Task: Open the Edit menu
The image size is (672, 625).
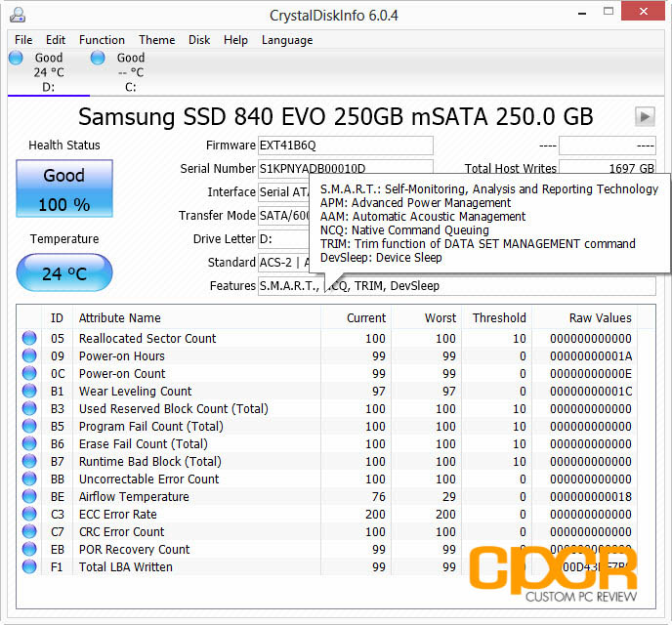Action: click(56, 40)
